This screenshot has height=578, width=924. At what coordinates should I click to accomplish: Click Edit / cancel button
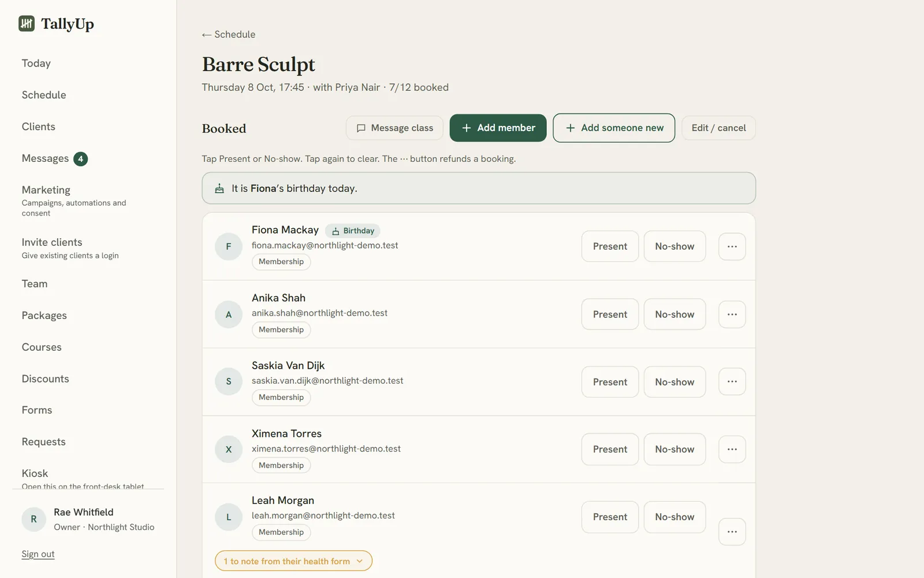coord(718,128)
